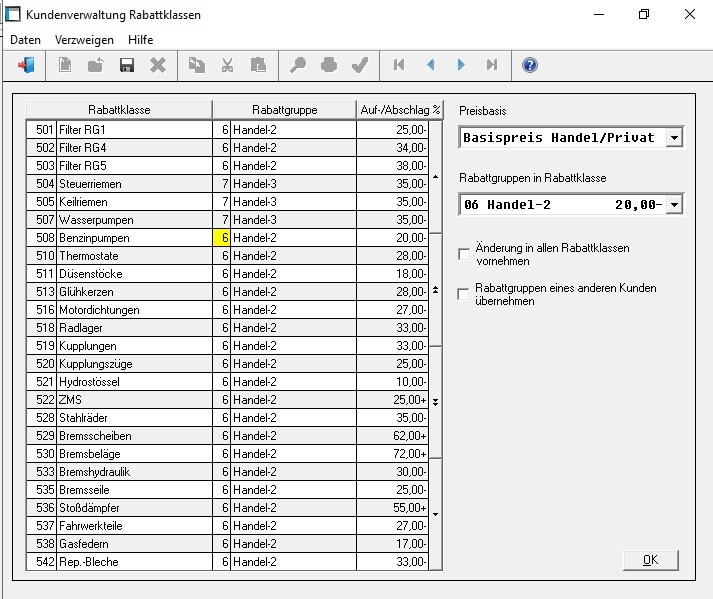
Task: Click the Bremshydraulik class cell
Action: click(x=134, y=472)
